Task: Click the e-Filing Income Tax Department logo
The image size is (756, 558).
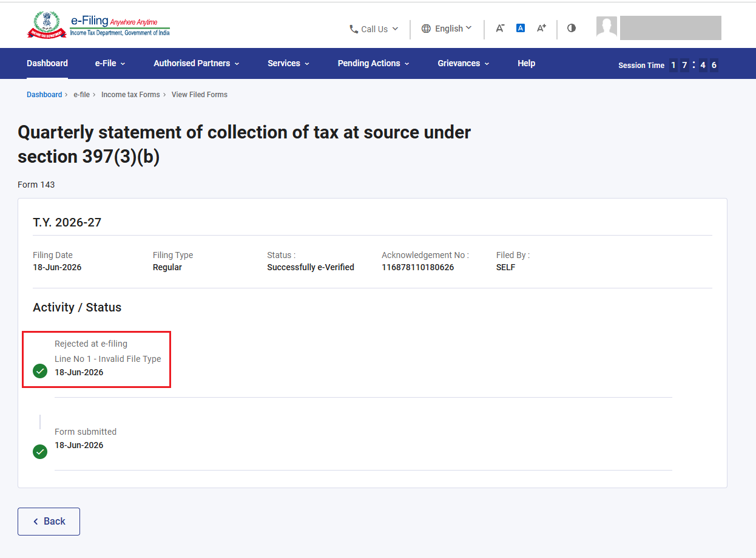Action: click(98, 25)
